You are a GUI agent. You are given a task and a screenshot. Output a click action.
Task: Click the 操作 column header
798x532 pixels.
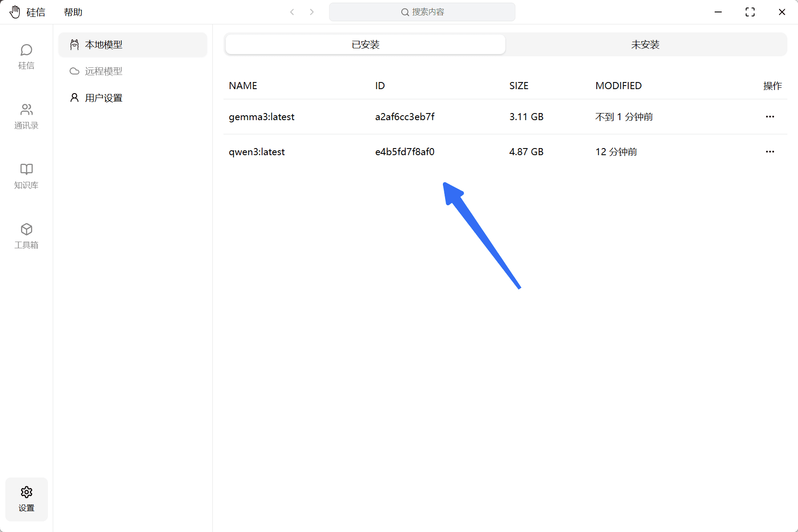(772, 86)
